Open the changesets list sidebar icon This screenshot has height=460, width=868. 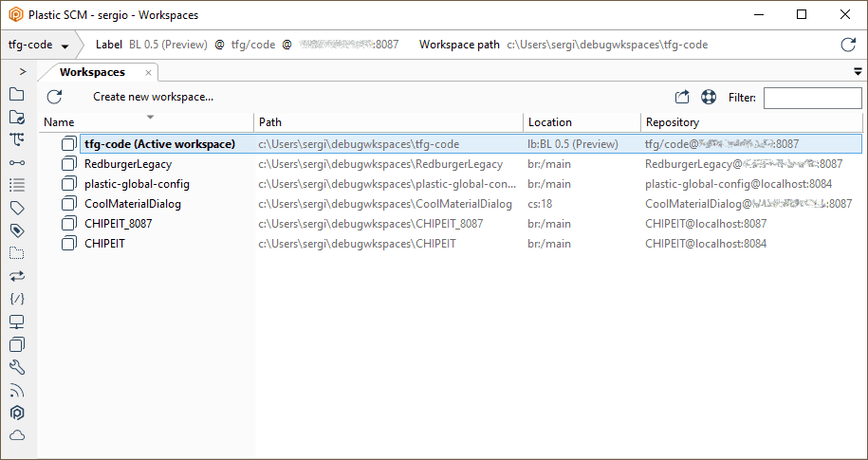point(17,185)
